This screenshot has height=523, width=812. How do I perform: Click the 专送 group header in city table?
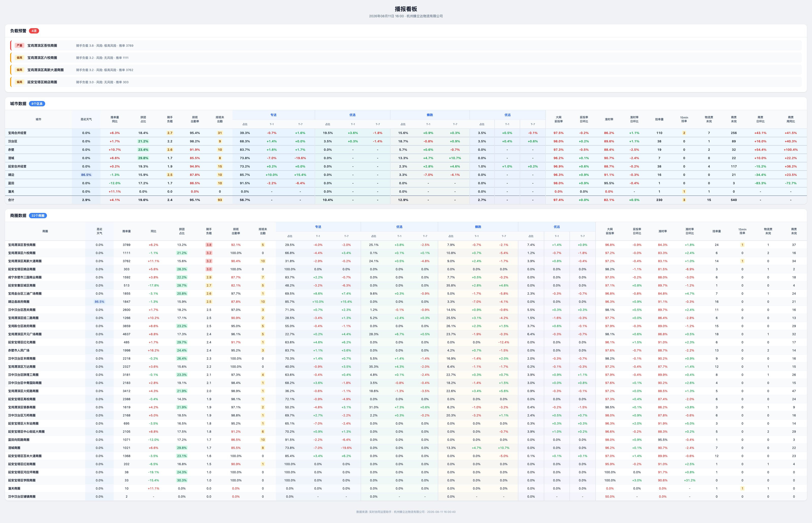[x=273, y=115]
